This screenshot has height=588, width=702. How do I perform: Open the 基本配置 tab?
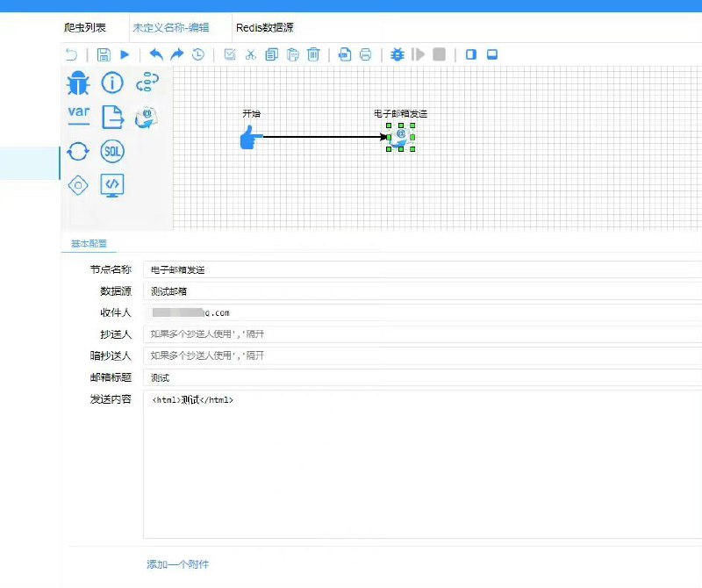tap(89, 243)
